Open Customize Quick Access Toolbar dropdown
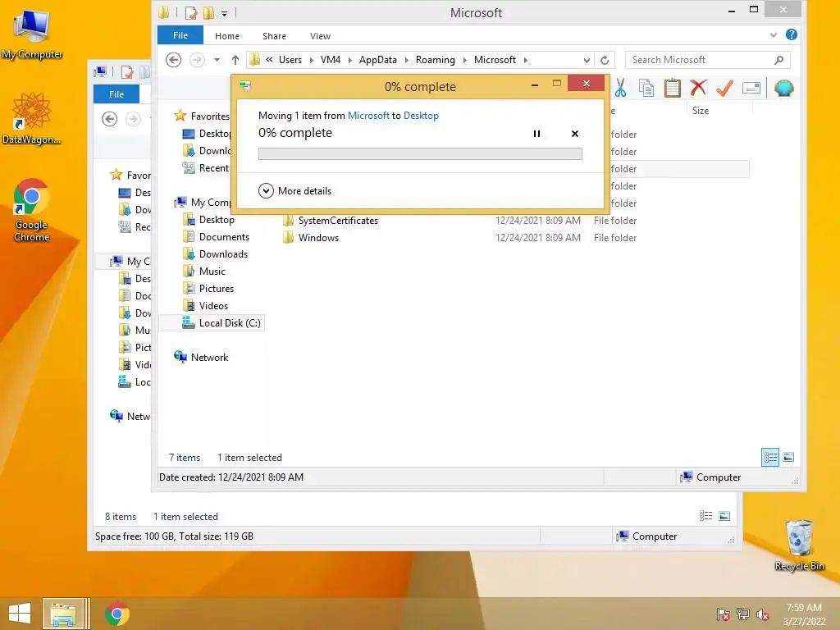840x630 pixels. [225, 13]
